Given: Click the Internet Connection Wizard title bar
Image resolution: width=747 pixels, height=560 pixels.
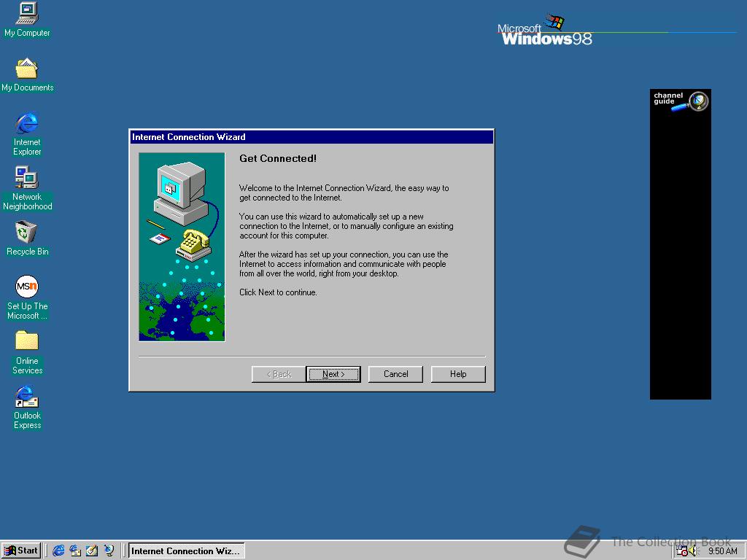Looking at the screenshot, I should pos(311,137).
